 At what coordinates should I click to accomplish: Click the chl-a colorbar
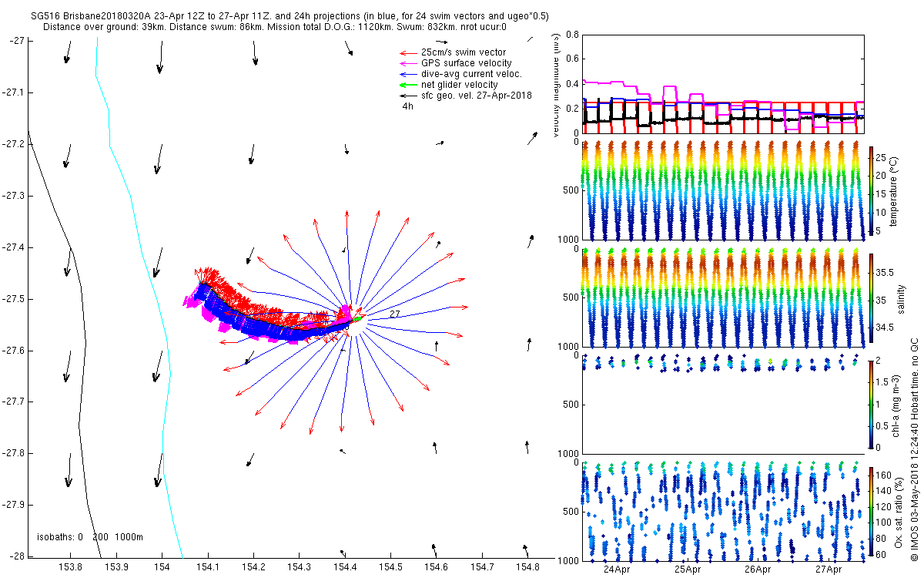pyautogui.click(x=872, y=403)
